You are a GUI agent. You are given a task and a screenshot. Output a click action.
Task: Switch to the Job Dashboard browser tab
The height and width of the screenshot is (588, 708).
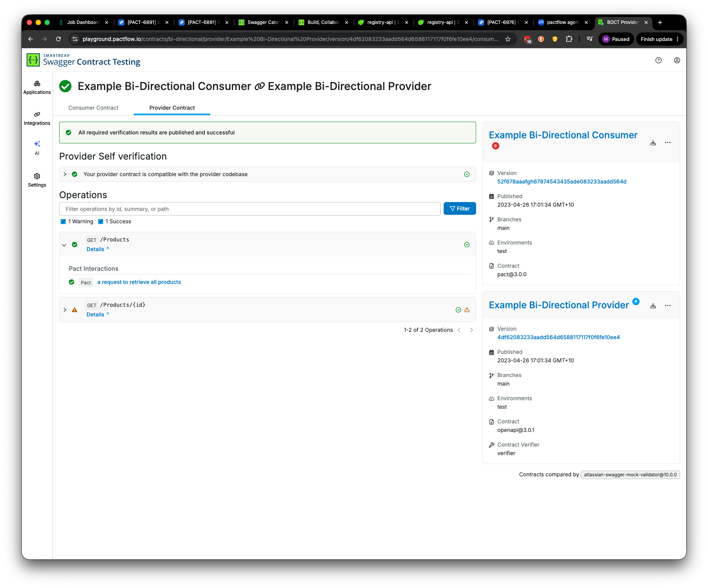point(83,22)
